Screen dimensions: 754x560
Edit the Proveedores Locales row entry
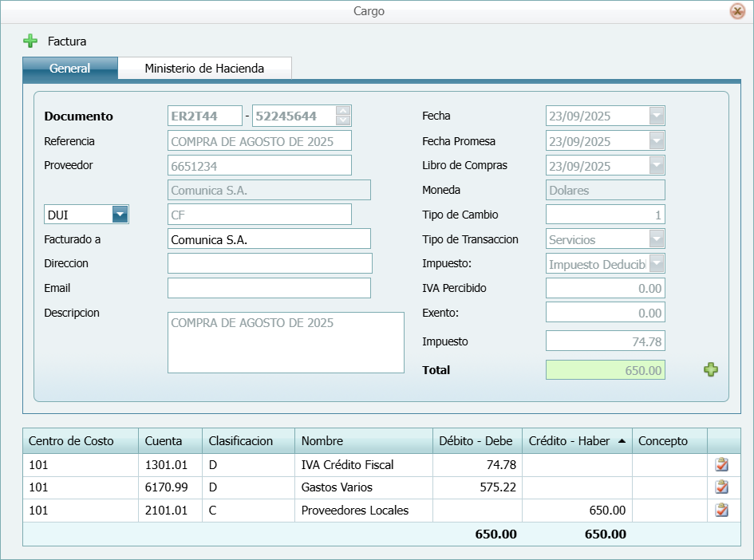pyautogui.click(x=722, y=511)
